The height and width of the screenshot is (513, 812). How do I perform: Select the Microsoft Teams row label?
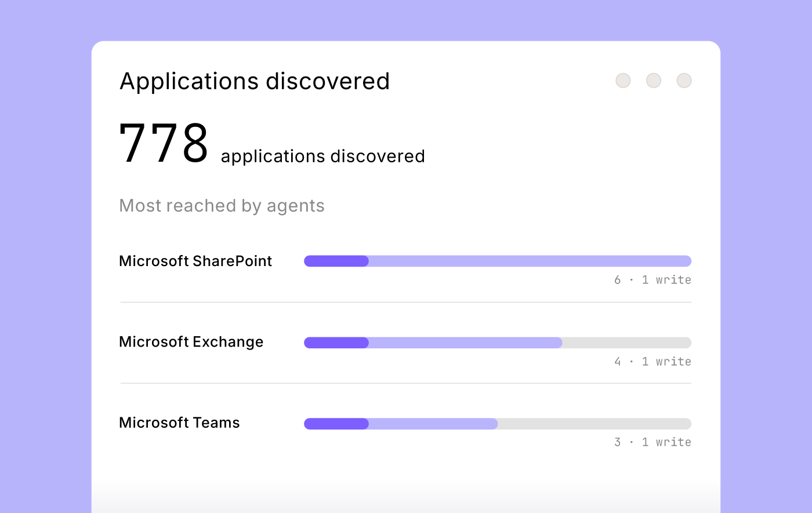tap(179, 423)
